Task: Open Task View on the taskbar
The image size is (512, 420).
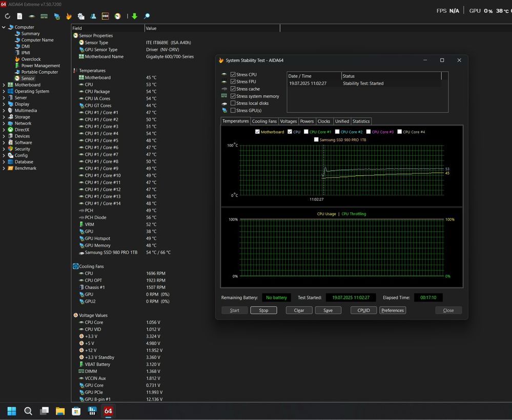Action: pyautogui.click(x=44, y=411)
